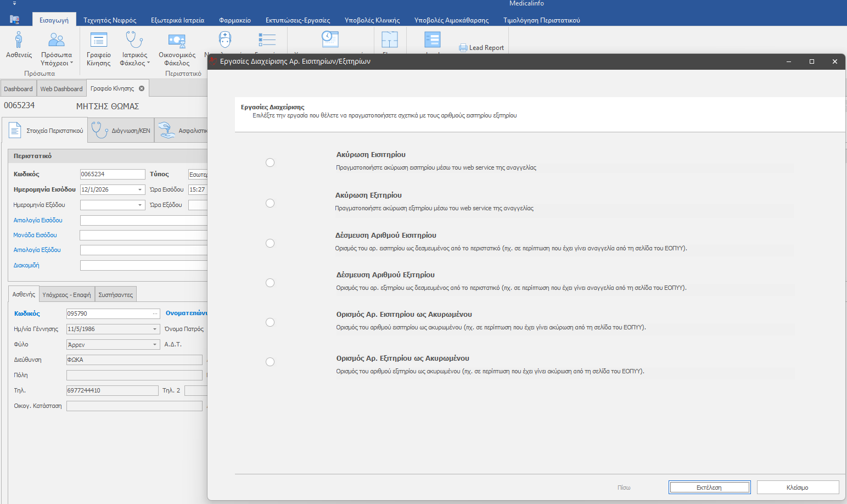847x504 pixels.
Task: Close the Γραφείο Κίνησης tab with x icon
Action: [x=142, y=88]
